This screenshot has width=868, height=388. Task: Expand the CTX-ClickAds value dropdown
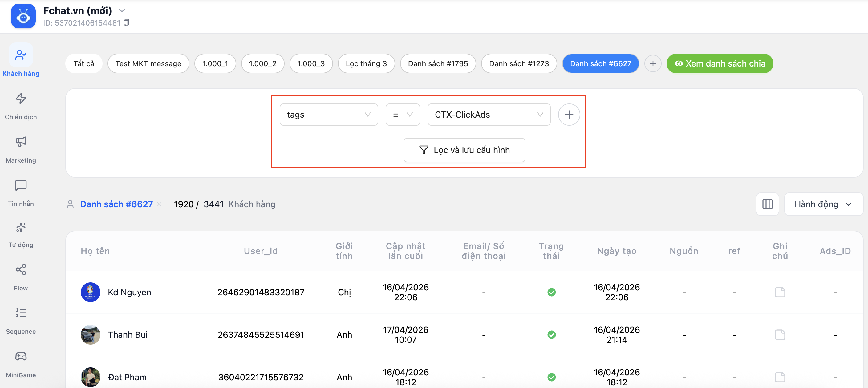(489, 115)
